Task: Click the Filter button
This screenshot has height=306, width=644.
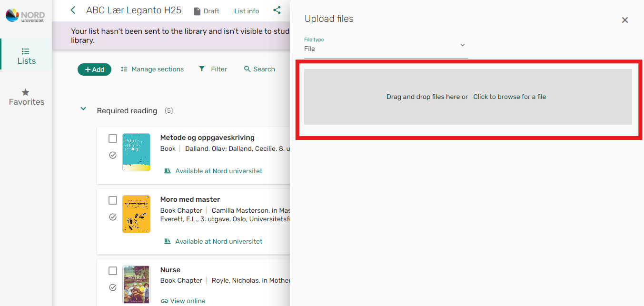Action: coord(213,69)
